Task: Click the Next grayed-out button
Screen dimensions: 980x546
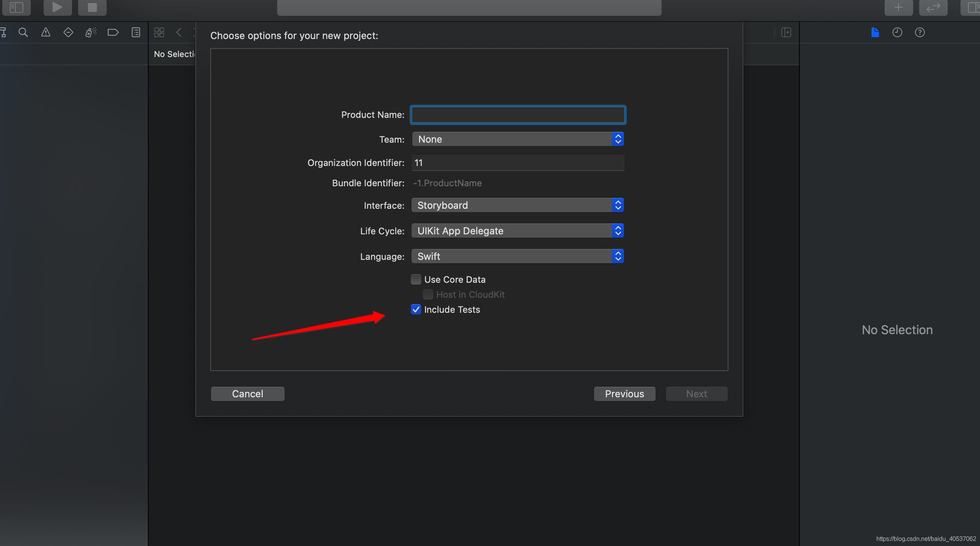Action: tap(697, 394)
